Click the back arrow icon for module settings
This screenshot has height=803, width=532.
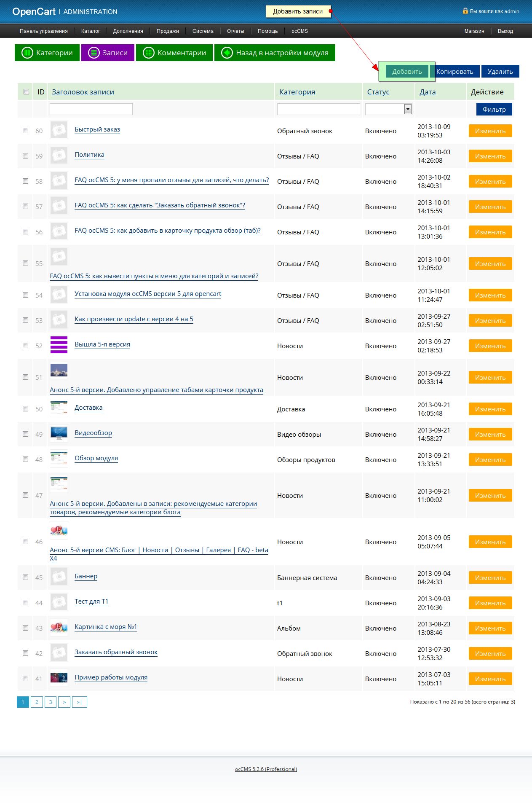[227, 53]
